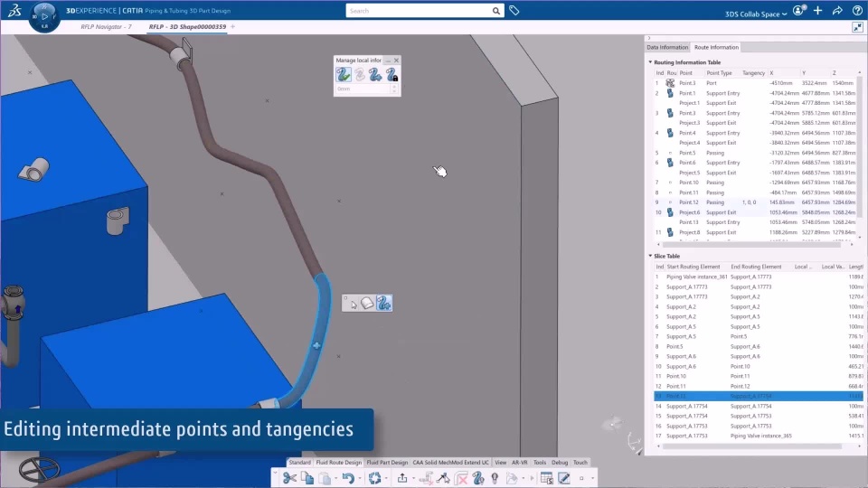Screen dimensions: 868x488
Task: Click the stepper arrows beside the 0mm field
Action: pyautogui.click(x=394, y=89)
